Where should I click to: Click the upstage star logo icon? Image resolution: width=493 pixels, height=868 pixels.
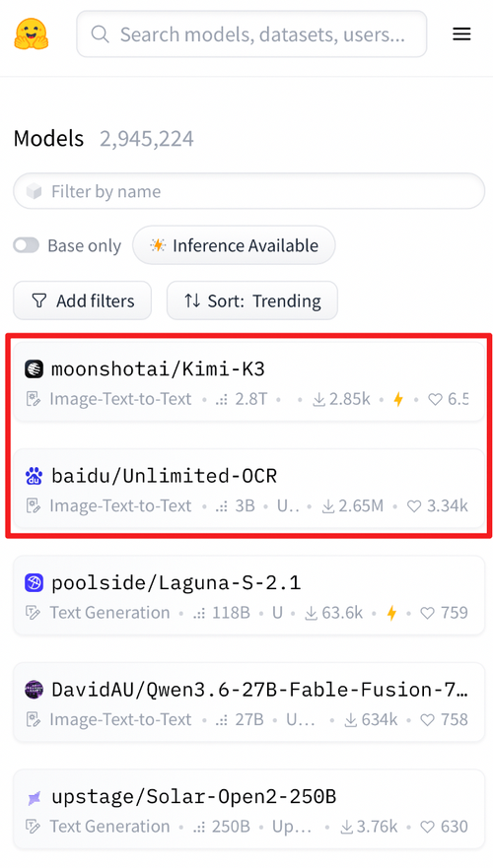34,797
